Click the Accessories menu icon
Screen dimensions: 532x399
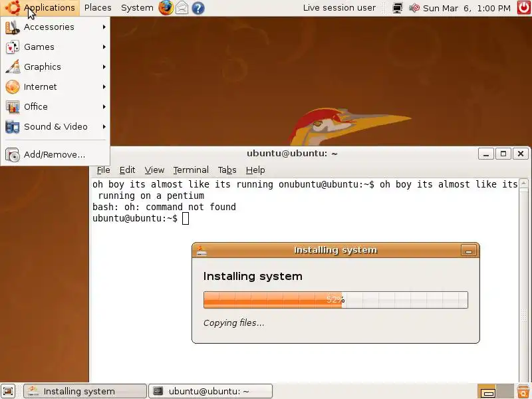pos(13,27)
